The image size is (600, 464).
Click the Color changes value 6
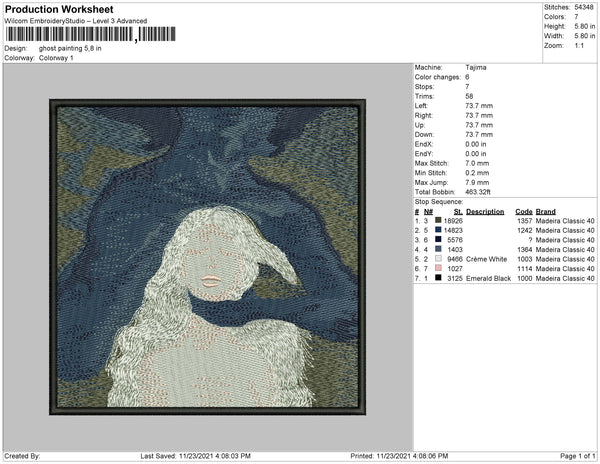(x=467, y=77)
